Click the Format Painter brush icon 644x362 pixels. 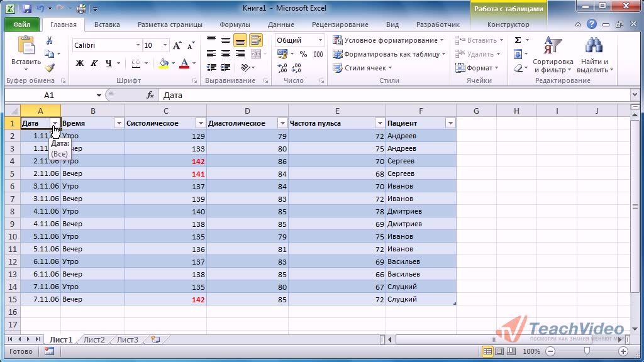click(50, 69)
